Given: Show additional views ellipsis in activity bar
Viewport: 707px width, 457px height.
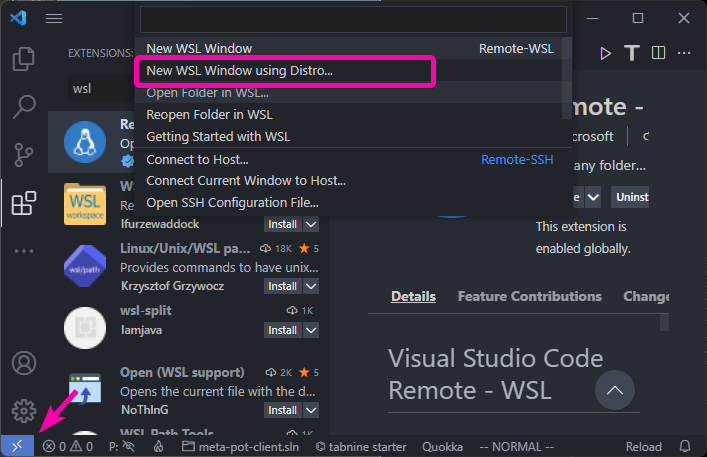Looking at the screenshot, I should [x=23, y=251].
